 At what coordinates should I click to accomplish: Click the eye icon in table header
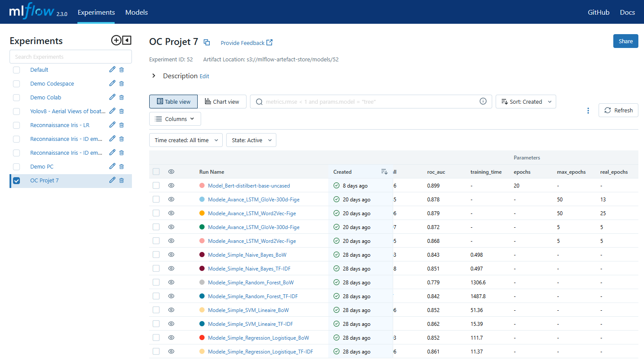coord(171,172)
